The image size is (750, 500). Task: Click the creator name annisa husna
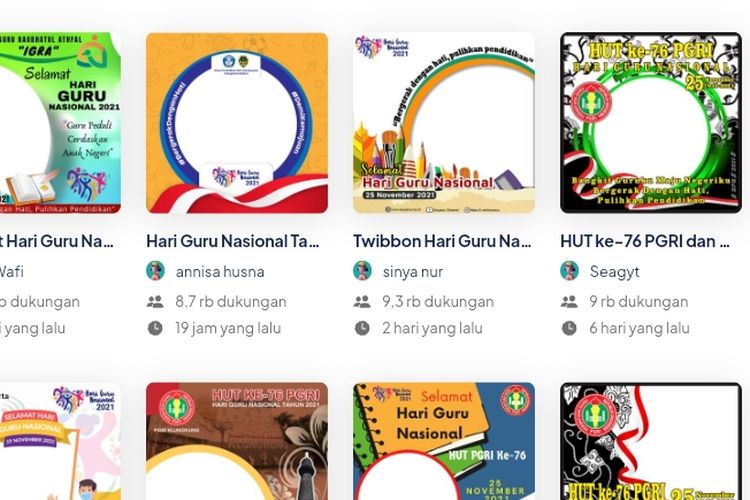pos(220,272)
